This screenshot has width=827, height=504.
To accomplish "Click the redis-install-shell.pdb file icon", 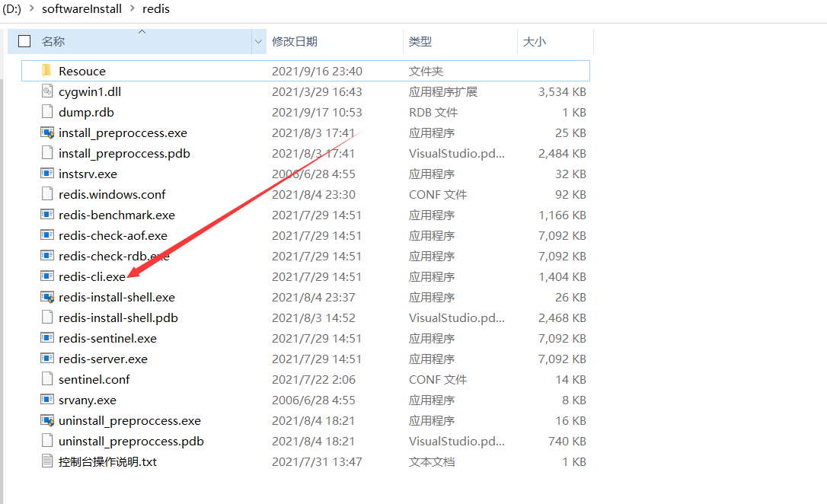I will pyautogui.click(x=47, y=317).
